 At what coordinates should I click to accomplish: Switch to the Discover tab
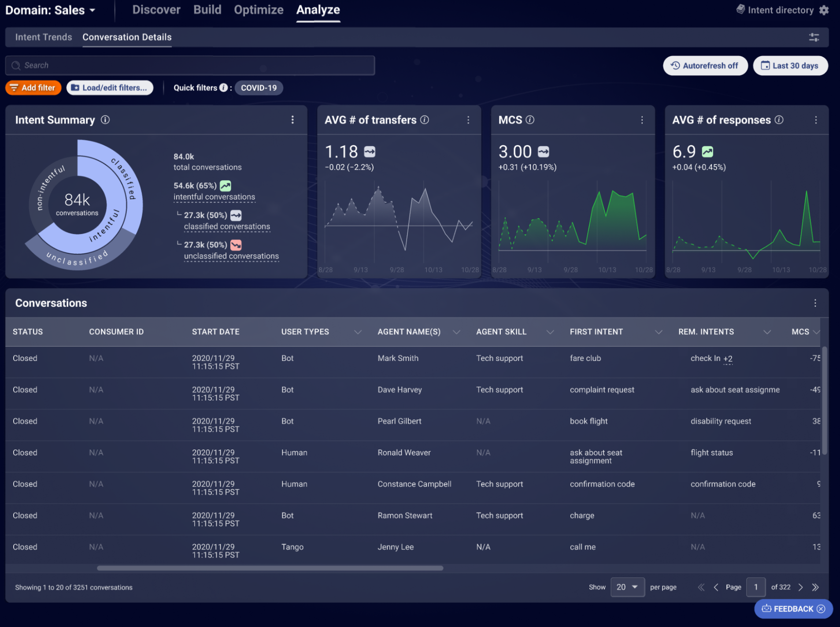pyautogui.click(x=156, y=10)
